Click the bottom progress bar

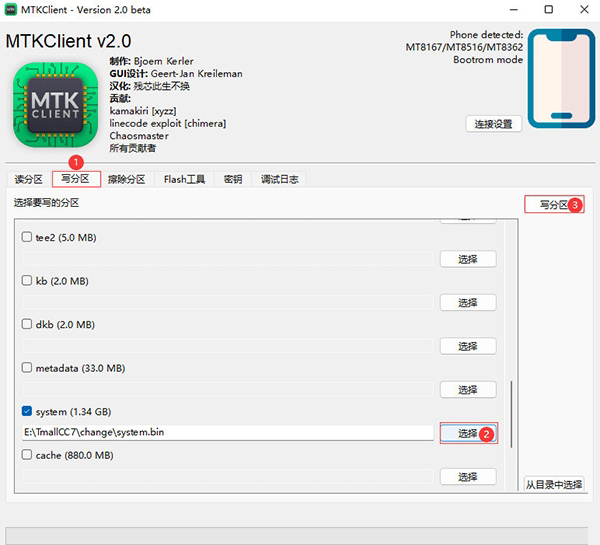pyautogui.click(x=300, y=535)
